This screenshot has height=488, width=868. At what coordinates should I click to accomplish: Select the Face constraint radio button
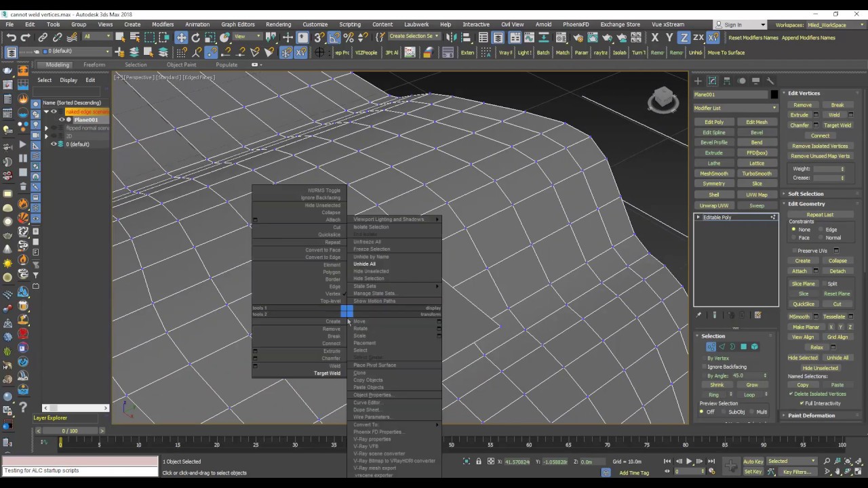coord(794,238)
